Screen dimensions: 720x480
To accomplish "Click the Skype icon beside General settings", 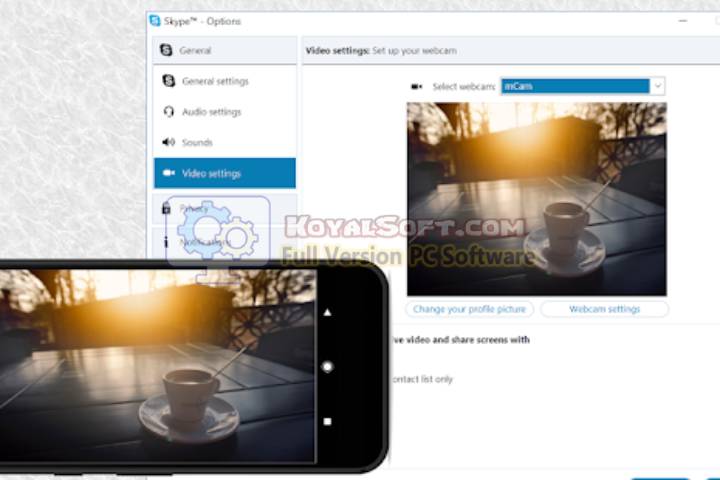I will coord(169,81).
